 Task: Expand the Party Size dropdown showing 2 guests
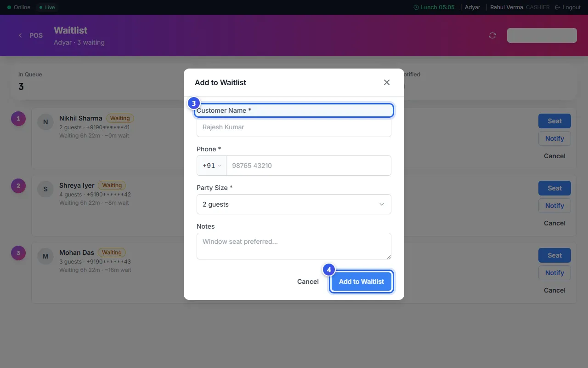[x=294, y=204]
